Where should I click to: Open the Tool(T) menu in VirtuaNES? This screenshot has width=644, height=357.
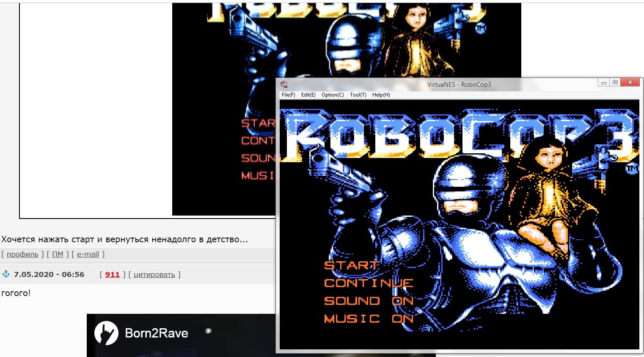click(x=358, y=95)
